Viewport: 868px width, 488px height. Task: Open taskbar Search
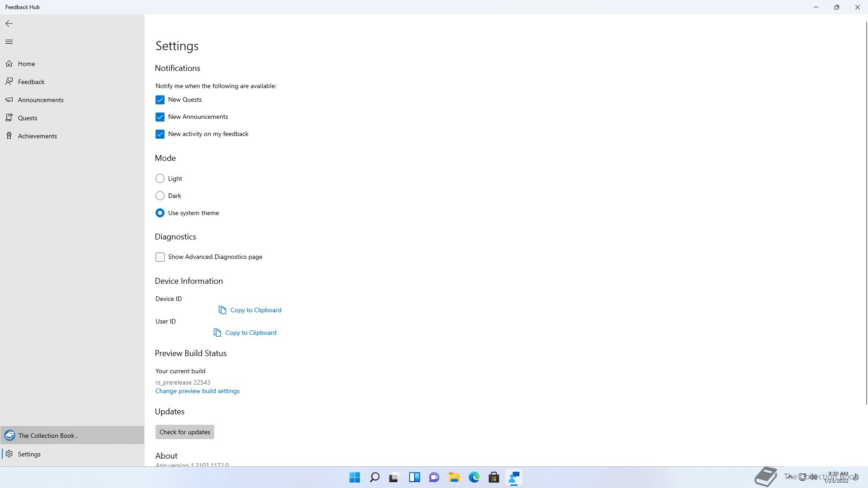[375, 477]
